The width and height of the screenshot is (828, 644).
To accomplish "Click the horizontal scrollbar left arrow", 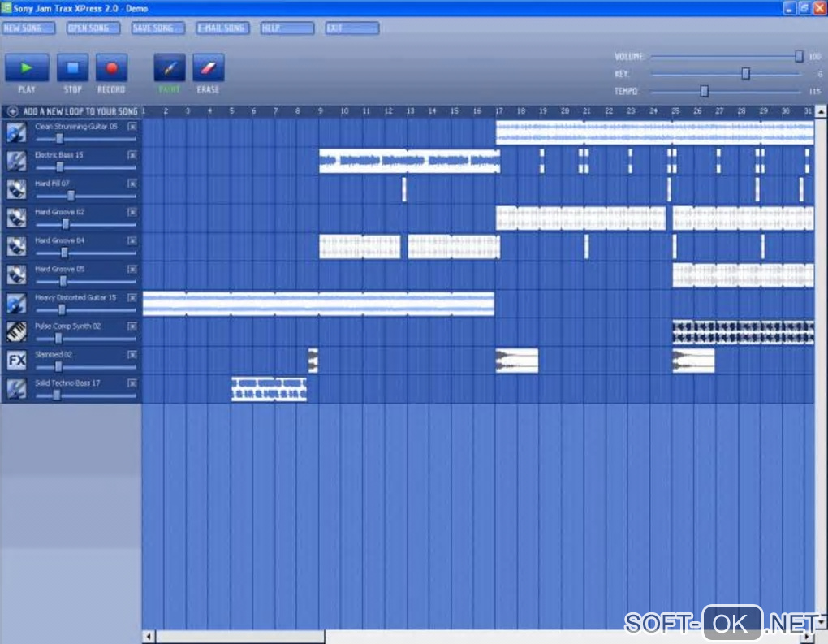I will (149, 637).
